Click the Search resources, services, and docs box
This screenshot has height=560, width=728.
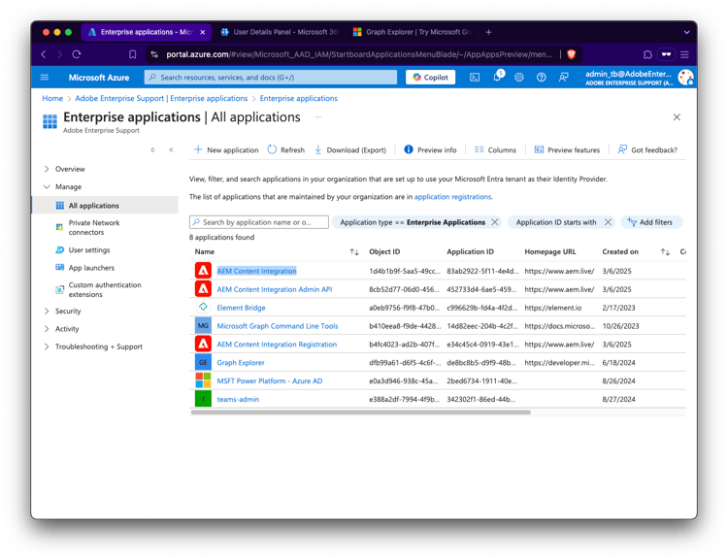point(271,77)
